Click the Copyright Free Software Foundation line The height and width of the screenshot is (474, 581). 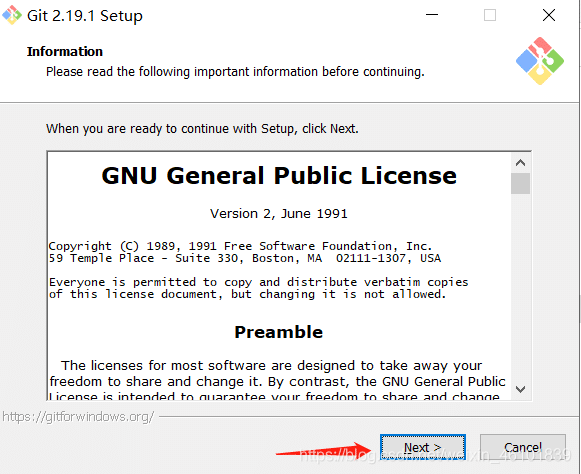pos(240,246)
